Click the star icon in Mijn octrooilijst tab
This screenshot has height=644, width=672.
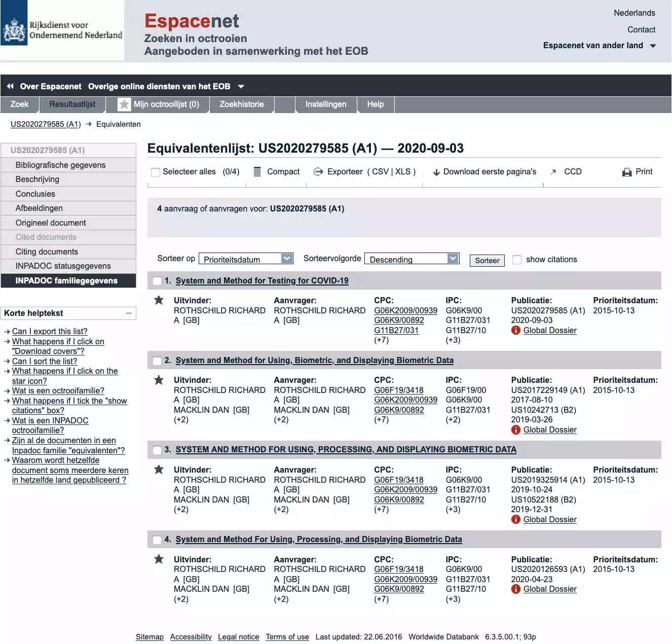pos(124,104)
